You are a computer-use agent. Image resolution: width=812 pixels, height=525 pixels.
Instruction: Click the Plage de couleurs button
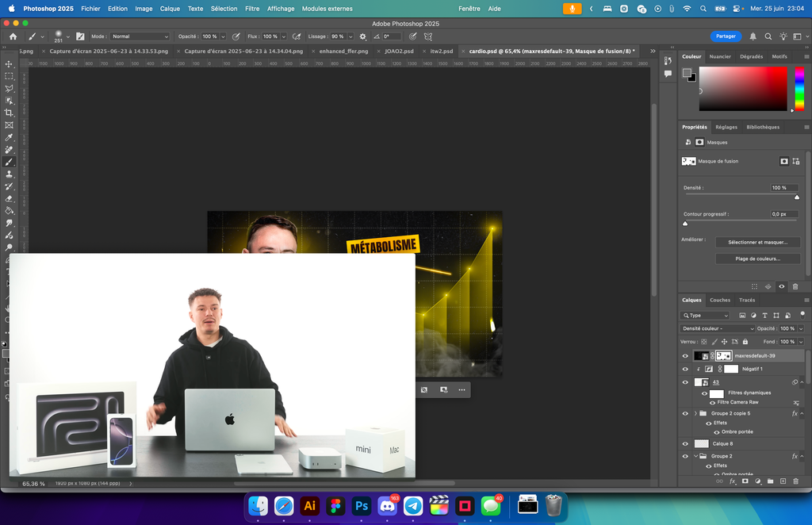[757, 259]
